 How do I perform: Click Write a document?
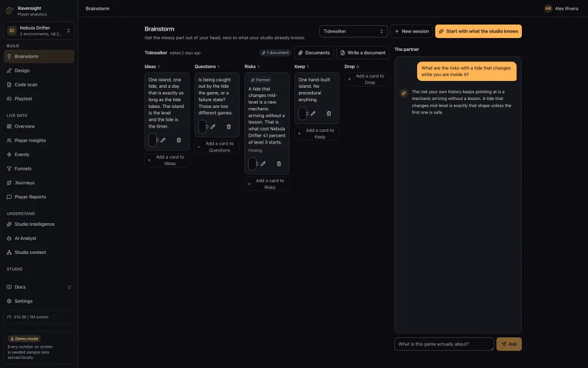point(363,53)
